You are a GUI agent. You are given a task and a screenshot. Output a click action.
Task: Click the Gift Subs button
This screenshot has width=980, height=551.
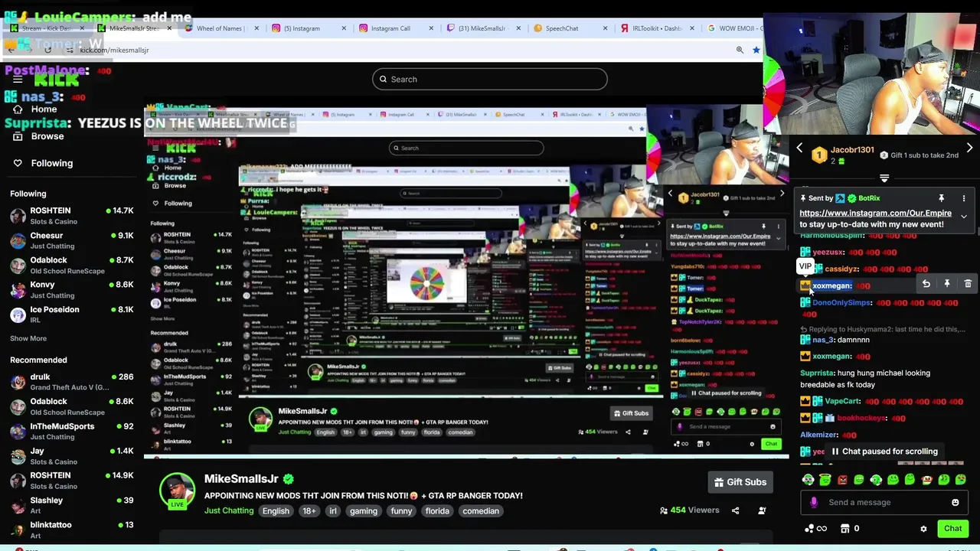point(740,482)
